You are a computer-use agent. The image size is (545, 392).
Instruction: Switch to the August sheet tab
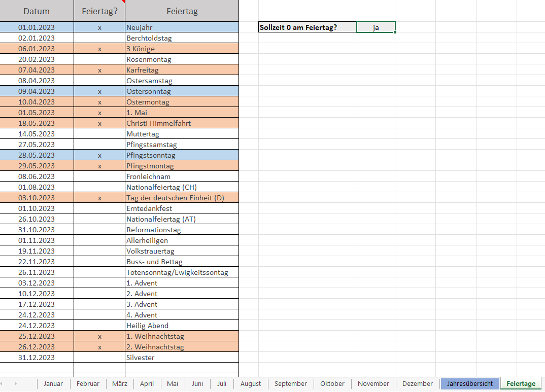pyautogui.click(x=250, y=383)
